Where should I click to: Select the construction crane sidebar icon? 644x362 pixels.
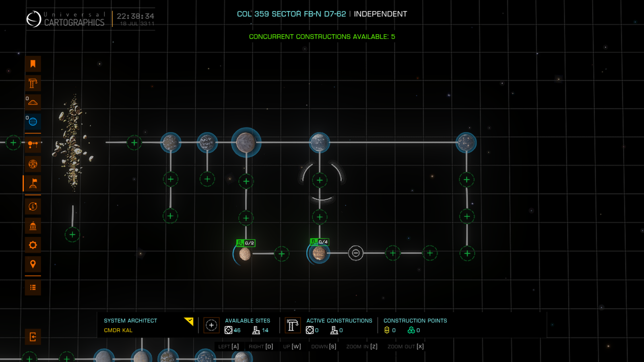coord(33,83)
